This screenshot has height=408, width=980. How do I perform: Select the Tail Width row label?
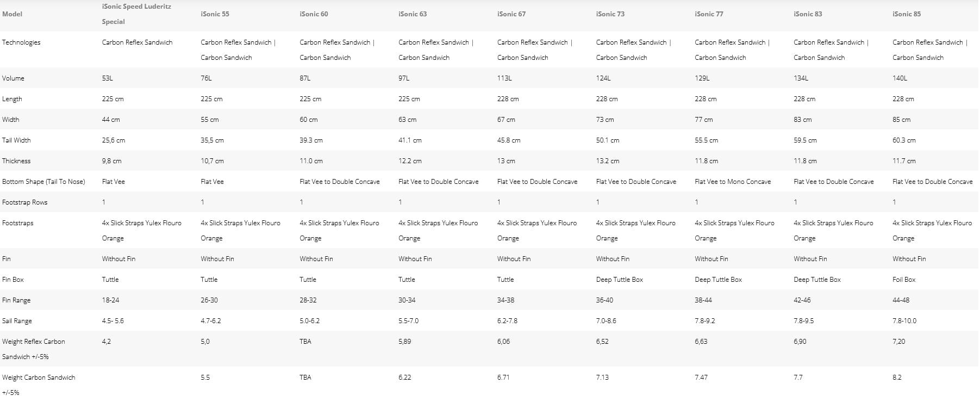click(x=16, y=140)
